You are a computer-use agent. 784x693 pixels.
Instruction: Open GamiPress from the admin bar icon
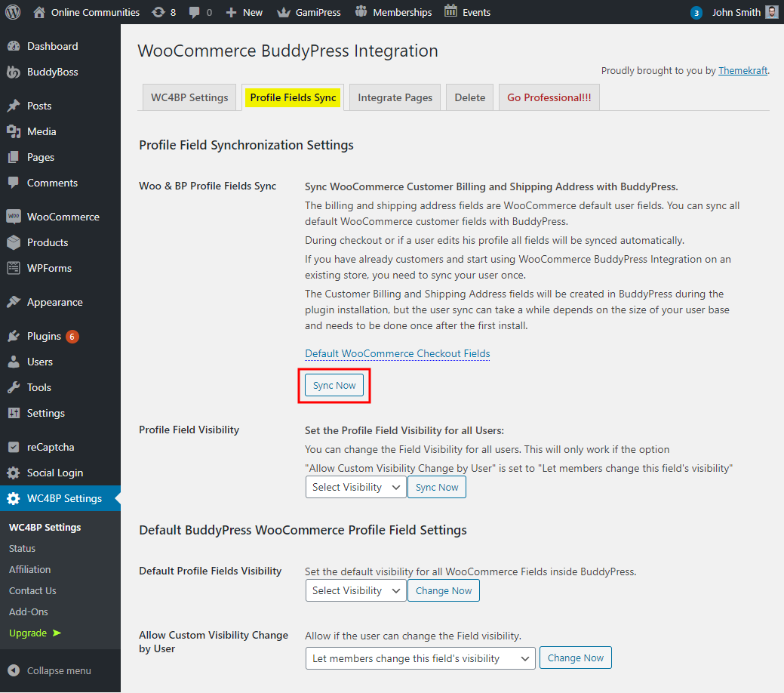[x=282, y=11]
